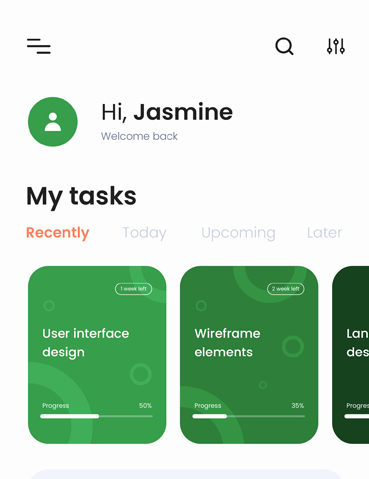Click the 35% progress bar

pyautogui.click(x=249, y=416)
